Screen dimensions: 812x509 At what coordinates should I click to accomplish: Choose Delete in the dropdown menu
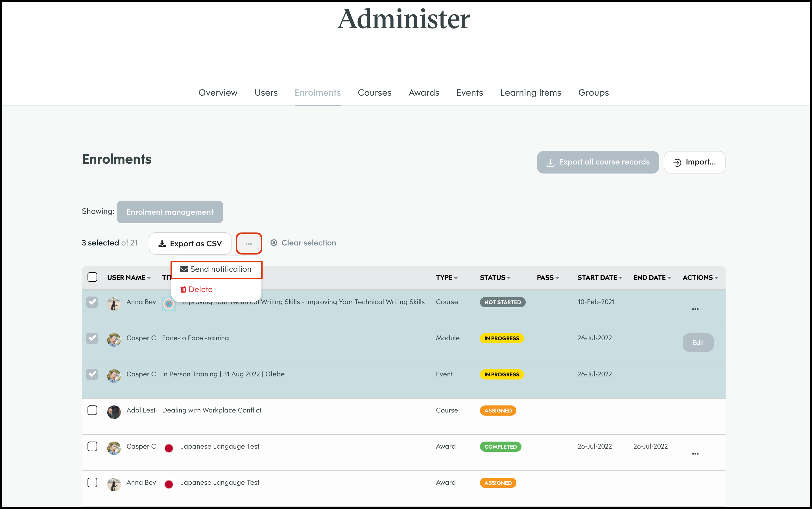(x=197, y=289)
